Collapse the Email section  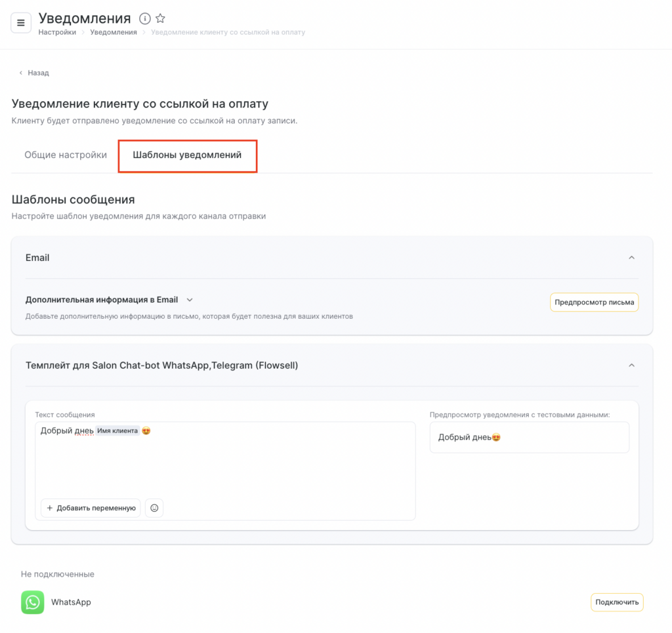631,258
